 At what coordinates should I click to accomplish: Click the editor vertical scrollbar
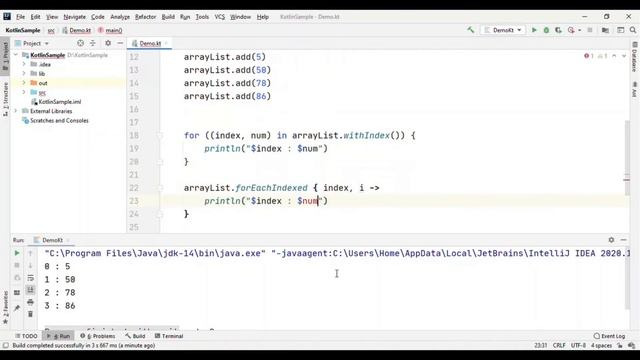627,157
